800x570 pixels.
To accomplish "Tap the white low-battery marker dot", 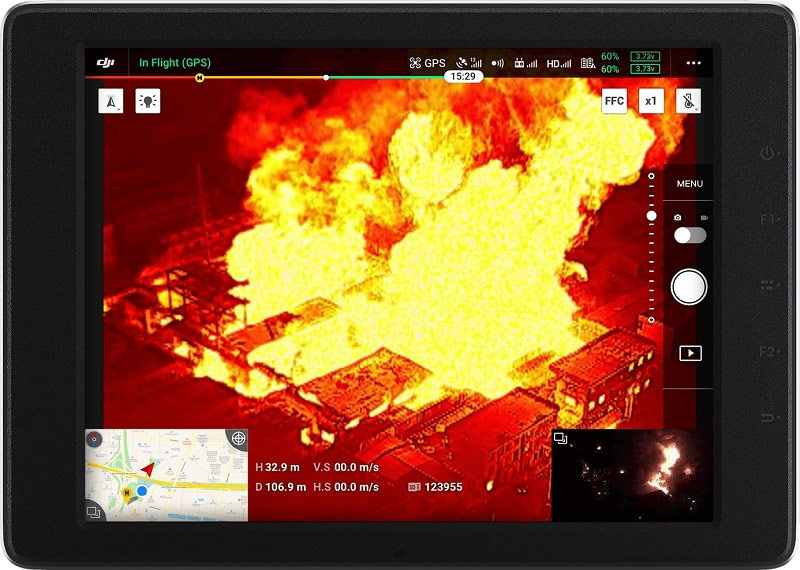I will pyautogui.click(x=326, y=78).
